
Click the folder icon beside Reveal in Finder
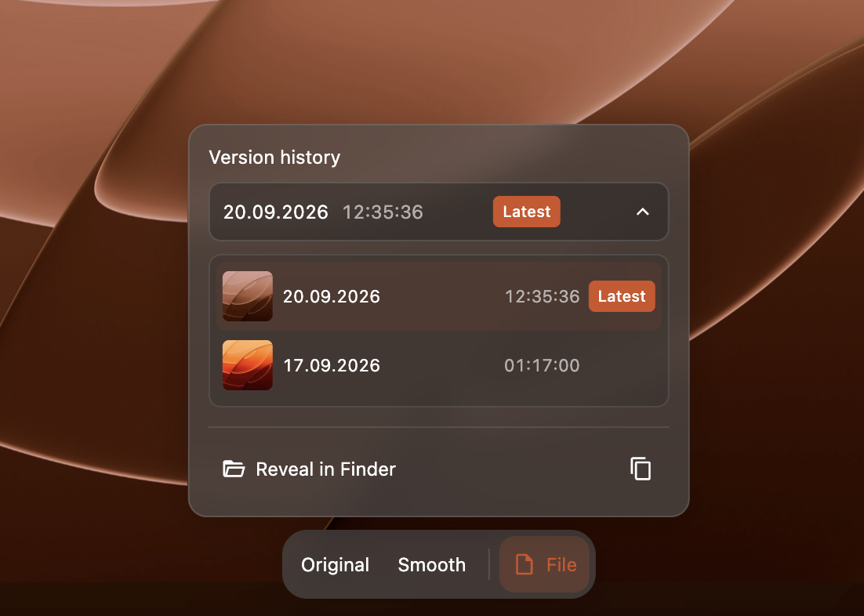tap(234, 469)
